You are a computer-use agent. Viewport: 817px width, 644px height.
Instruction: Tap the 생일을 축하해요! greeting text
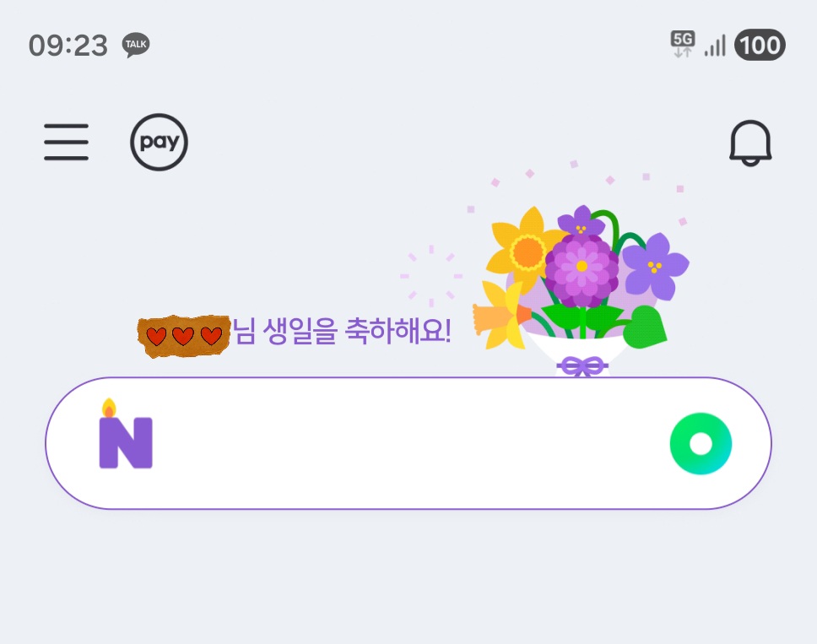click(x=355, y=331)
